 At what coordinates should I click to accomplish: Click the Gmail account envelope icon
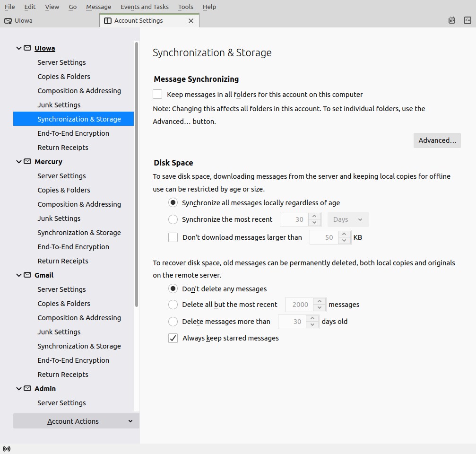tap(27, 275)
